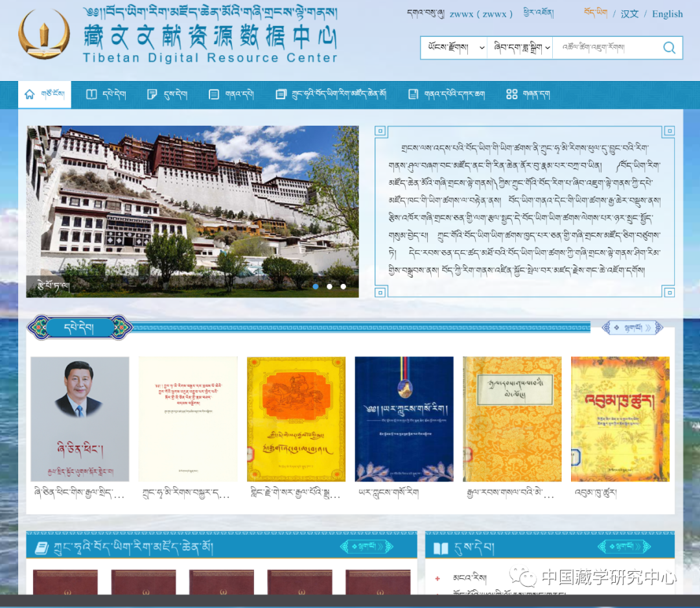Switch language to 汉文
Viewport: 700px width, 608px height.
click(629, 14)
